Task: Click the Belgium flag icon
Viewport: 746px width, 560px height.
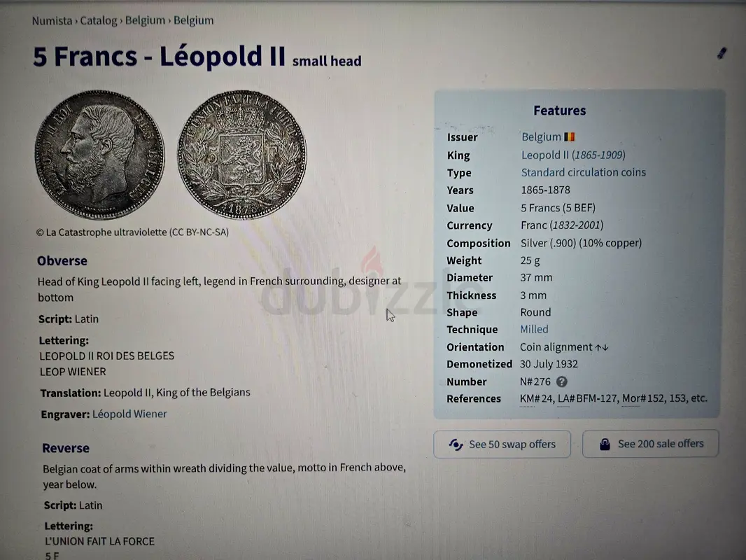Action: tap(570, 137)
